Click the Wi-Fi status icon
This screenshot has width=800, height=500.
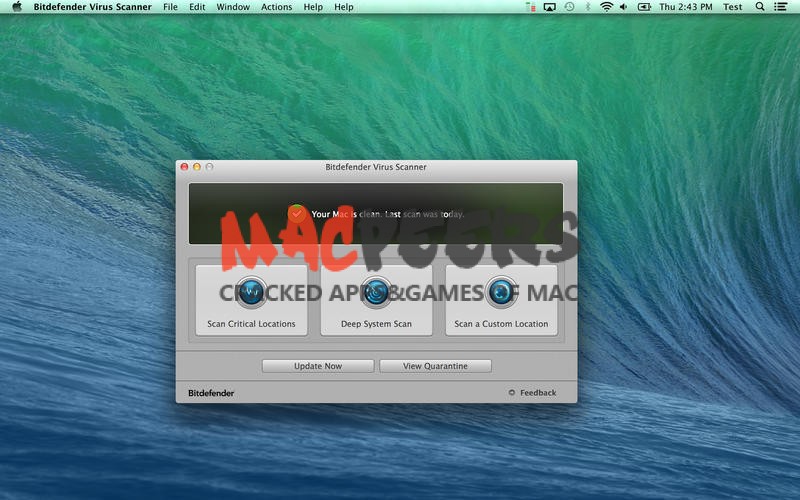[606, 7]
